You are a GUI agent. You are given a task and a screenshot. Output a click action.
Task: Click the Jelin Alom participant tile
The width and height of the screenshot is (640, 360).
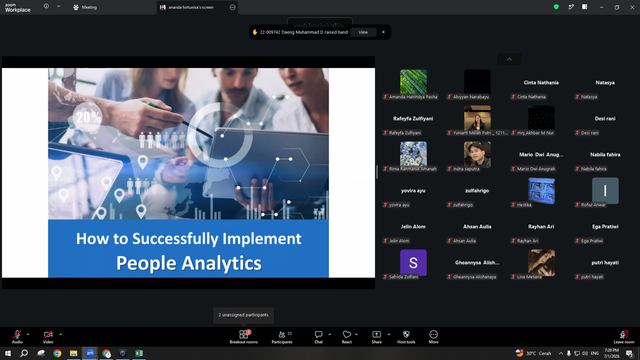pyautogui.click(x=413, y=228)
